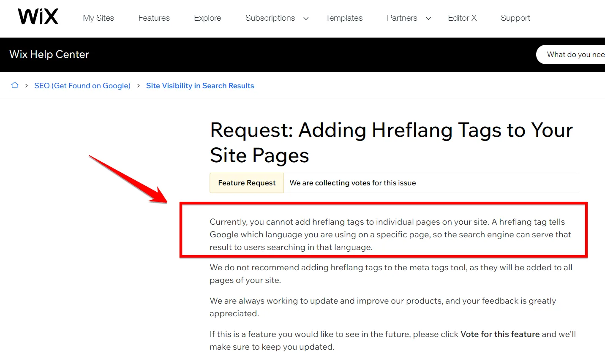Go to the Help Center home icon
Viewport: 605px width, 364px height.
[x=15, y=85]
